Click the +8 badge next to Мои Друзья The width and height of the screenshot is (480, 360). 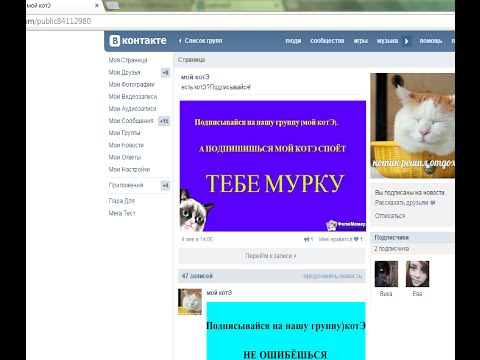165,72
